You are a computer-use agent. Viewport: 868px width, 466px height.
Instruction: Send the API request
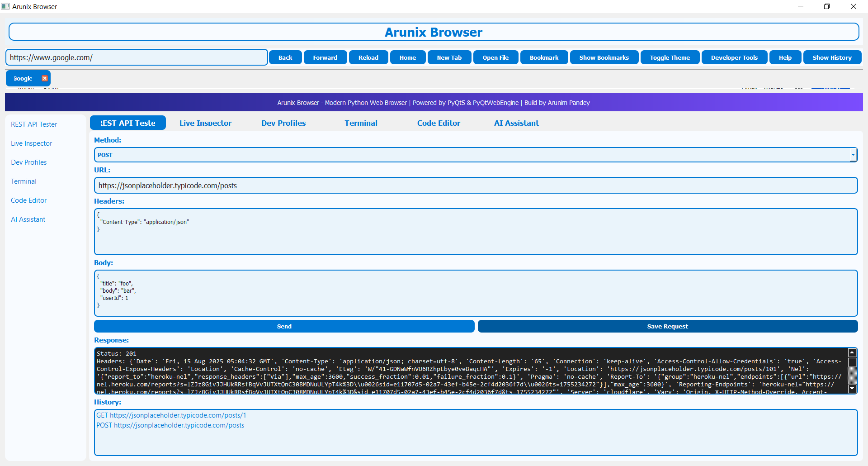(x=284, y=326)
